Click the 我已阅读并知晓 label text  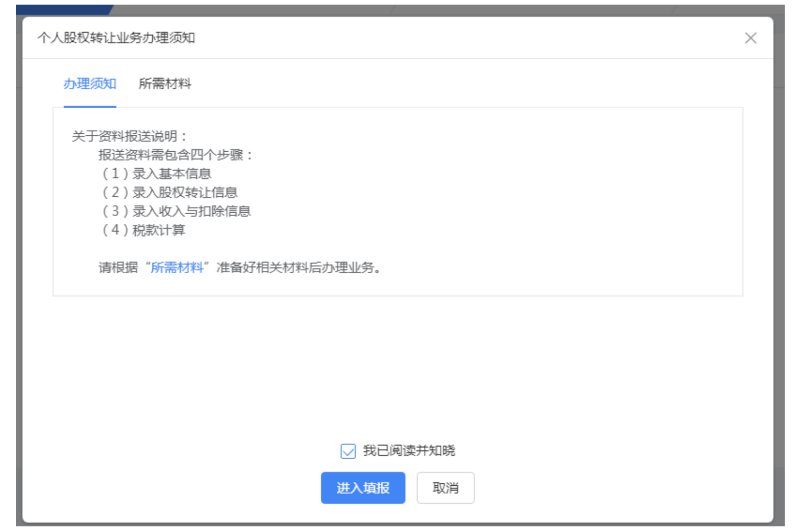[409, 451]
